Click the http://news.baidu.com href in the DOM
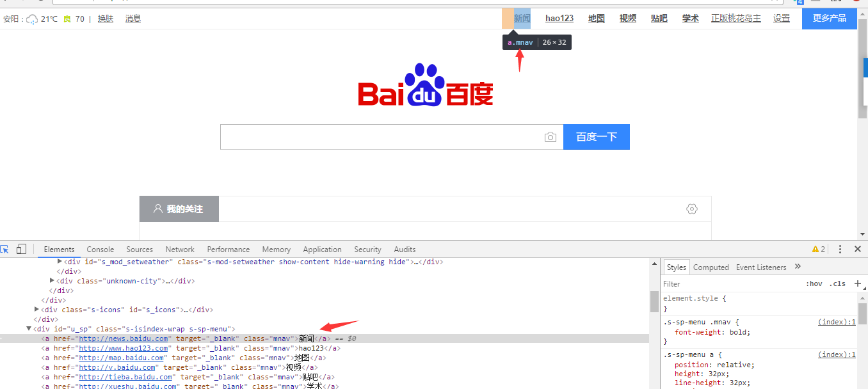Viewport: 868px width, 389px height. pos(124,338)
